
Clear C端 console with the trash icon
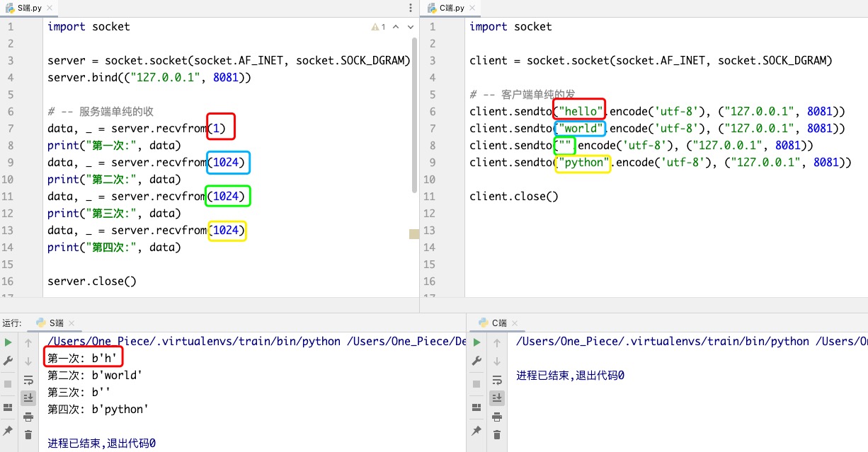coord(496,434)
